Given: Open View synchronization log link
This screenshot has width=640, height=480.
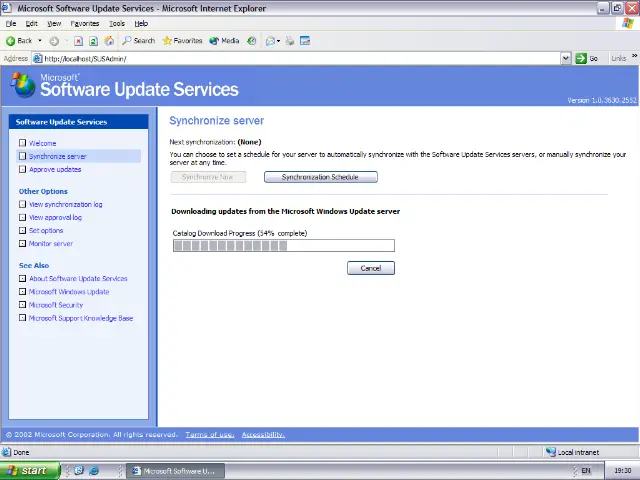Looking at the screenshot, I should click(x=65, y=204).
